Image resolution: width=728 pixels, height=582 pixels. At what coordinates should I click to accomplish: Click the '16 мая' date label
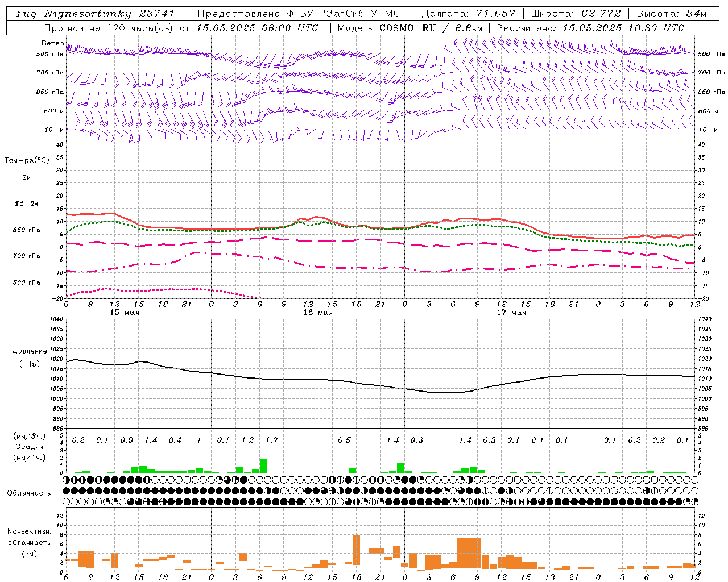(318, 313)
